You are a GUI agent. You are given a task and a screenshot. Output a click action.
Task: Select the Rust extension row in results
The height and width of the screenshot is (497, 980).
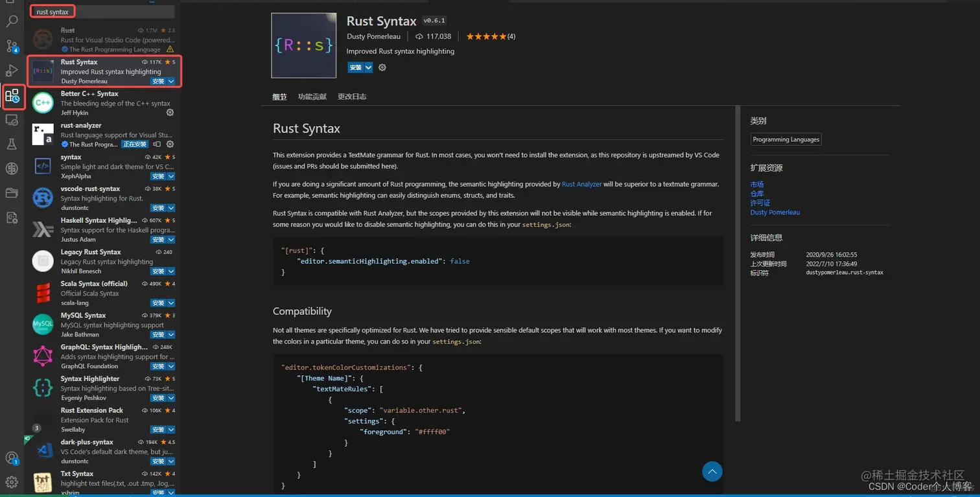tap(104, 40)
